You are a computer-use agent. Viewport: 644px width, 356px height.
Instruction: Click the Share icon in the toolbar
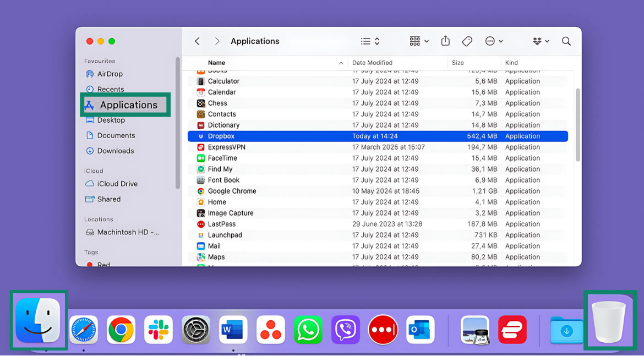click(445, 41)
